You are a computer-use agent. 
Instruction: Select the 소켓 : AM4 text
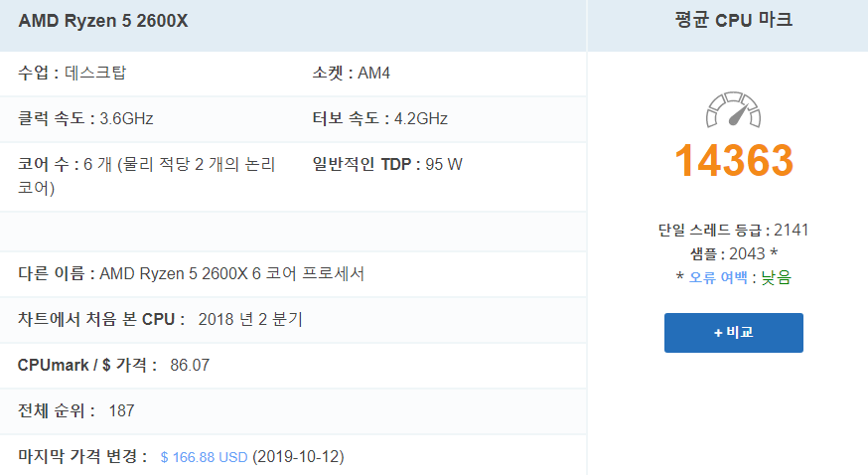pos(351,73)
